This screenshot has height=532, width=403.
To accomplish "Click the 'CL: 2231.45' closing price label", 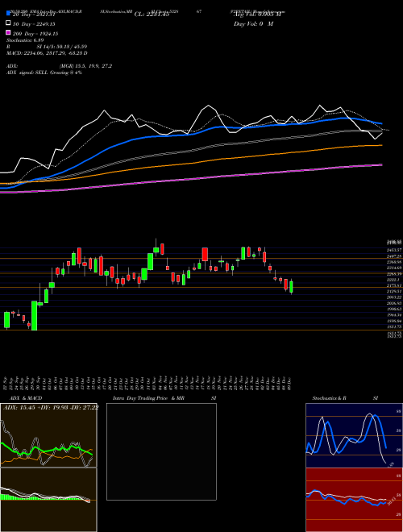I will point(152,15).
